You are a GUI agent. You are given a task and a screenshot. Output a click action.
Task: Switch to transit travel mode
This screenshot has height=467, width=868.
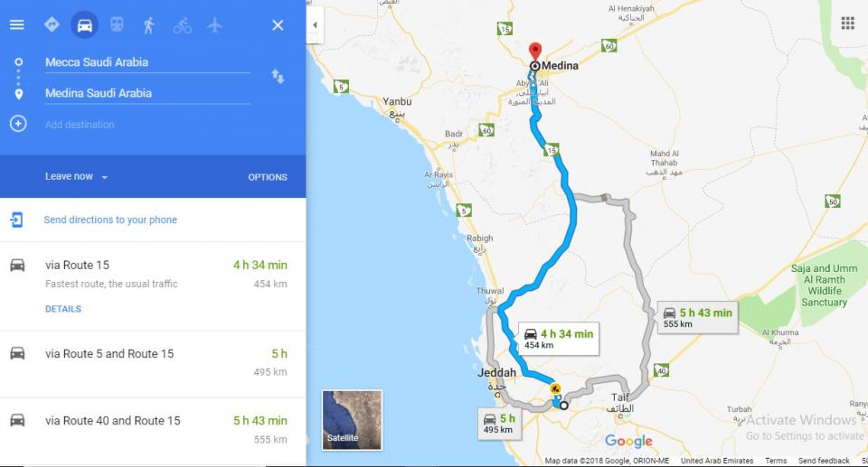(x=117, y=25)
